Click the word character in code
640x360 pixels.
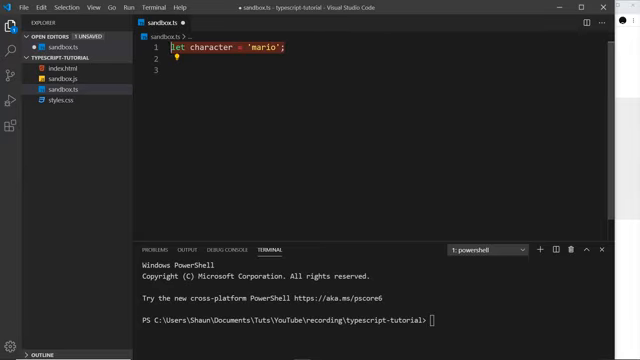click(x=211, y=47)
